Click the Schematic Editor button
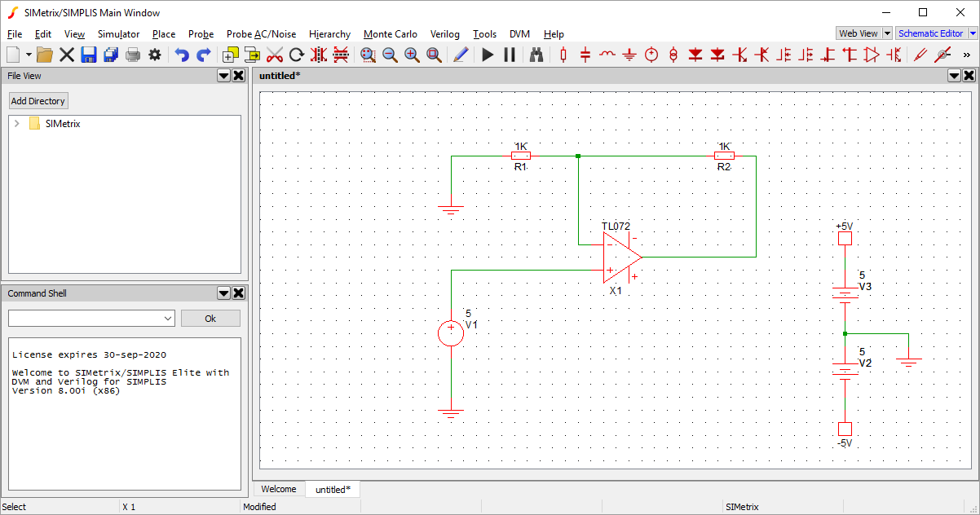980x515 pixels. (930, 33)
